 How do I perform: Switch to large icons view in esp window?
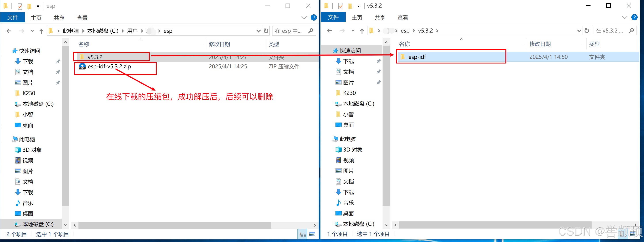coord(312,234)
